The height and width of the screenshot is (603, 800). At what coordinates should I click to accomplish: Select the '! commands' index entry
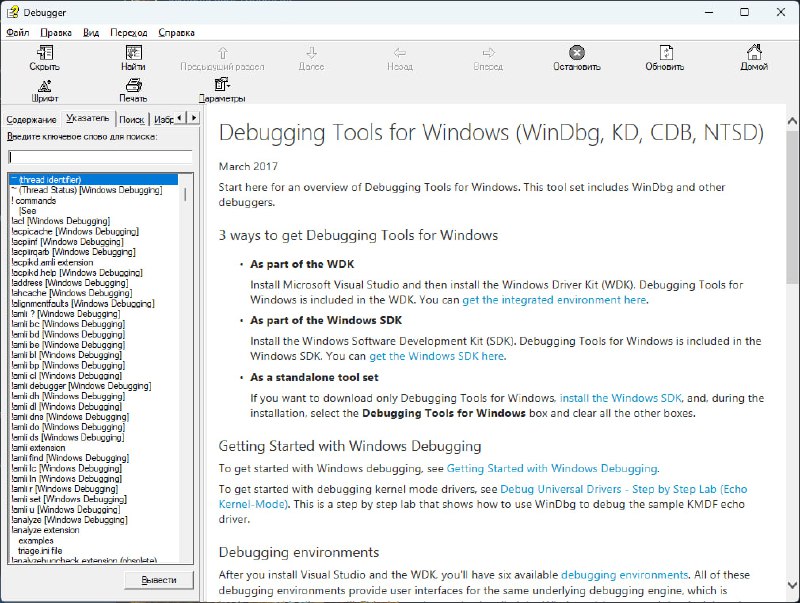click(x=34, y=200)
